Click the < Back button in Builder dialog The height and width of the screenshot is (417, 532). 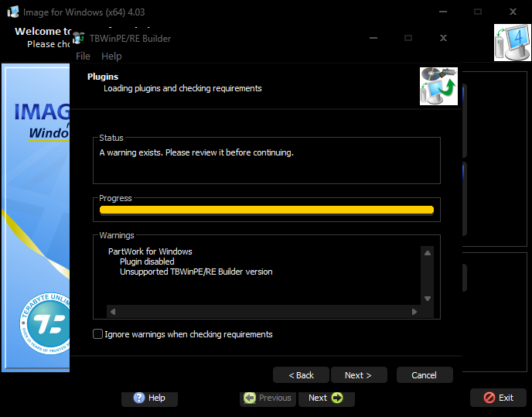point(301,375)
